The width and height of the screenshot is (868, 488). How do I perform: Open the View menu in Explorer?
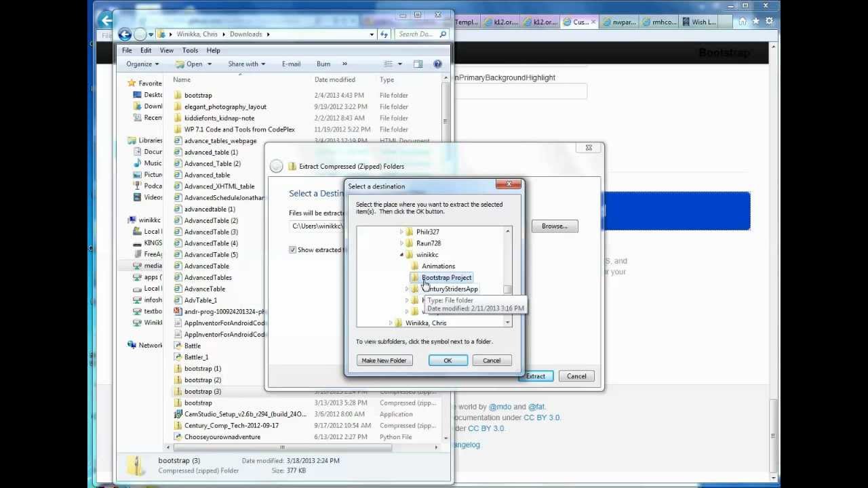pyautogui.click(x=166, y=50)
